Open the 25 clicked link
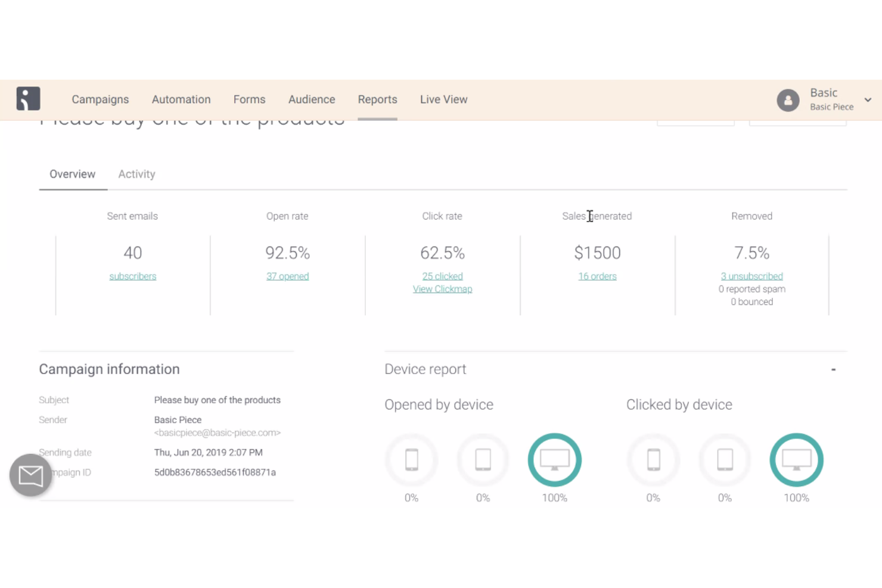This screenshot has width=882, height=588. (x=442, y=276)
